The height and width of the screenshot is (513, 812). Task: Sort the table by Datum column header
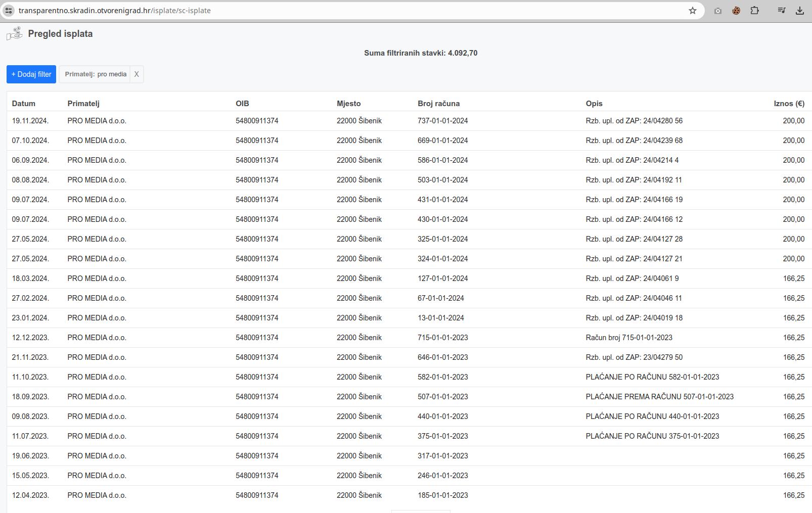coord(24,104)
